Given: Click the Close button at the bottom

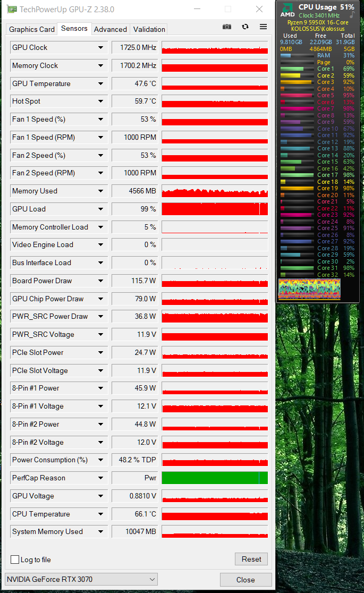Looking at the screenshot, I should click(246, 580).
